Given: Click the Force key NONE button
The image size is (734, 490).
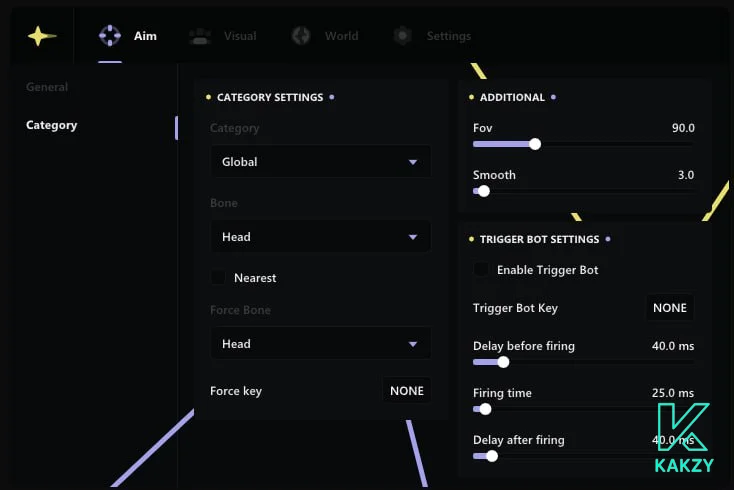Looking at the screenshot, I should point(407,391).
